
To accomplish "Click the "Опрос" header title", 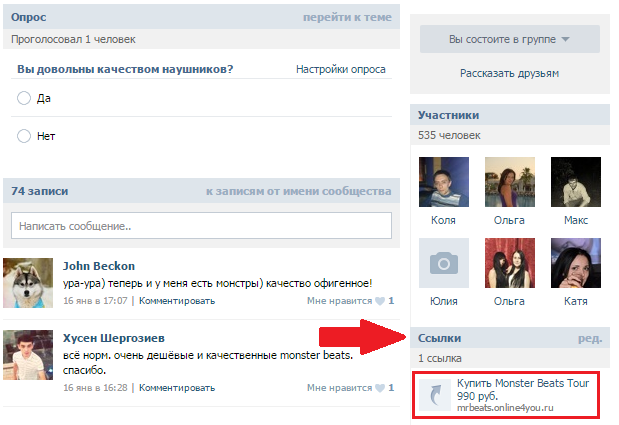I will [x=28, y=17].
